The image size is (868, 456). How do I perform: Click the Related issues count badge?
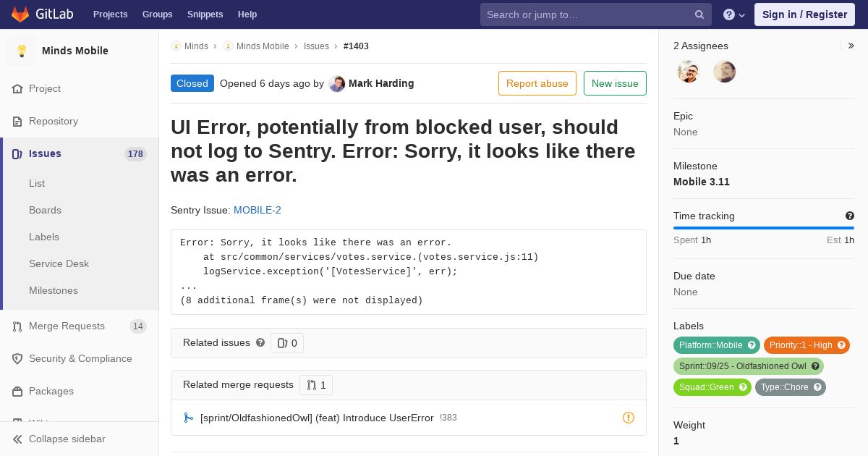[x=287, y=343]
